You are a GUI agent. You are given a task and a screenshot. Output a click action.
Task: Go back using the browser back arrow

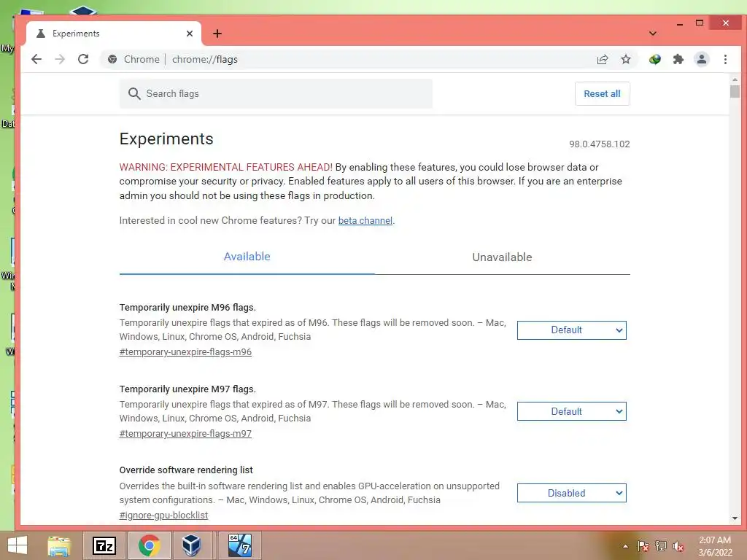36,59
